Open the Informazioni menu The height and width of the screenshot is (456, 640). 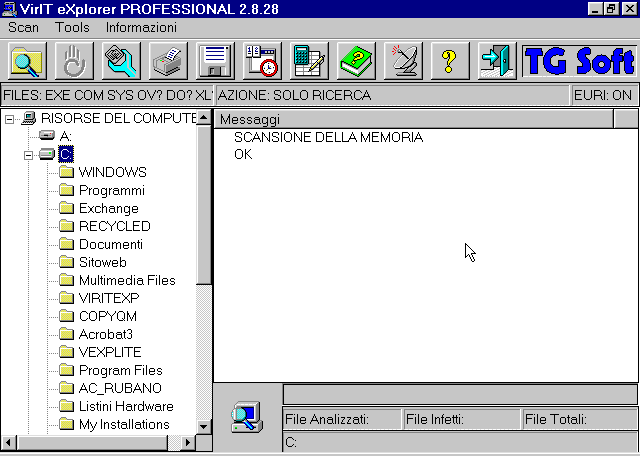click(141, 27)
